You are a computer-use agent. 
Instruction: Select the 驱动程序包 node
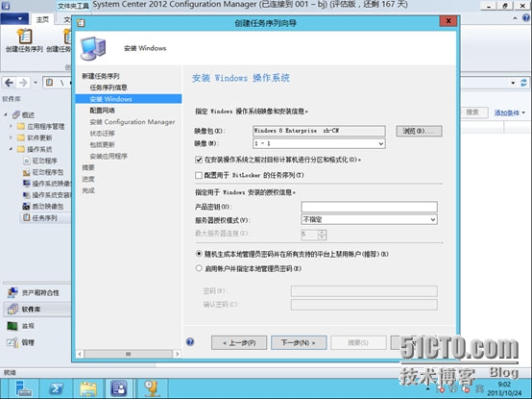pos(43,172)
